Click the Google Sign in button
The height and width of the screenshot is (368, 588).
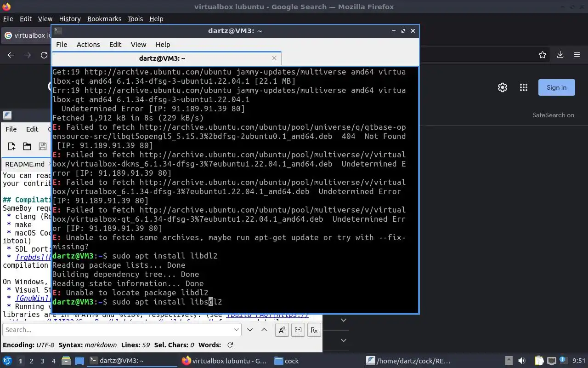coord(556,87)
